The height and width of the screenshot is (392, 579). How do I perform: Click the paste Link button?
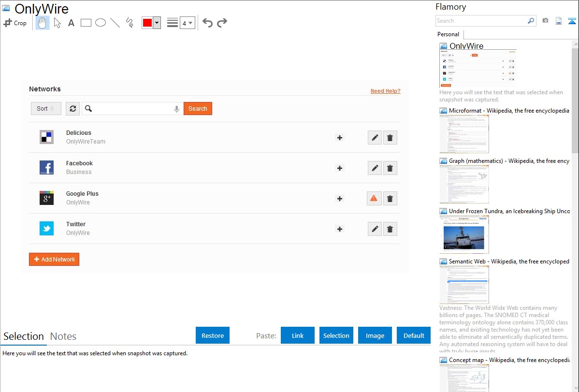coord(298,335)
